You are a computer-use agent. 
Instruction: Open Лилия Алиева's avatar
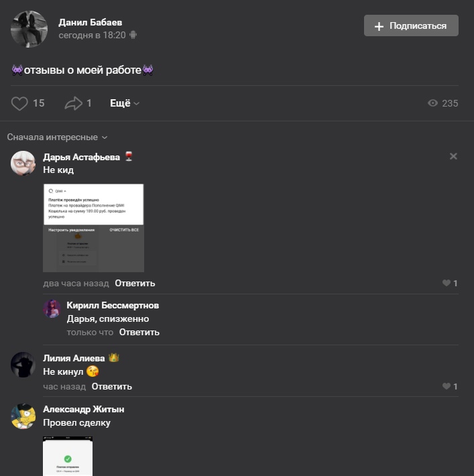(x=23, y=365)
